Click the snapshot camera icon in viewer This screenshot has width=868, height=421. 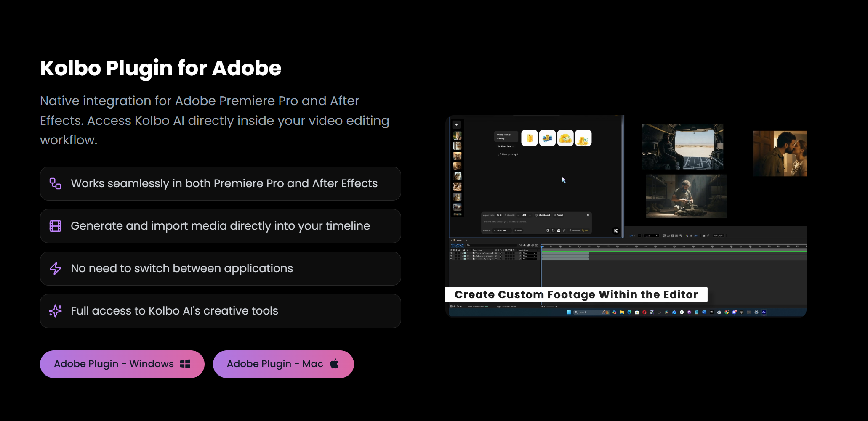pyautogui.click(x=704, y=236)
